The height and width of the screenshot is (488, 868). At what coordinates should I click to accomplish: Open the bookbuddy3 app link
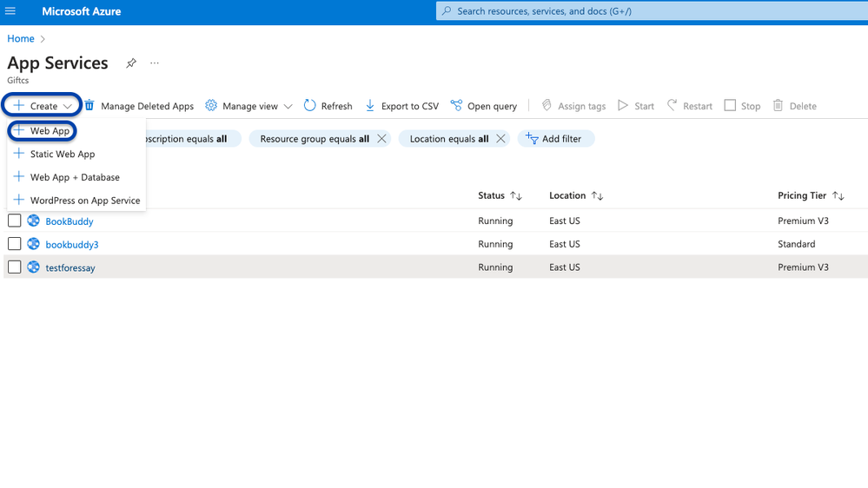tap(72, 245)
